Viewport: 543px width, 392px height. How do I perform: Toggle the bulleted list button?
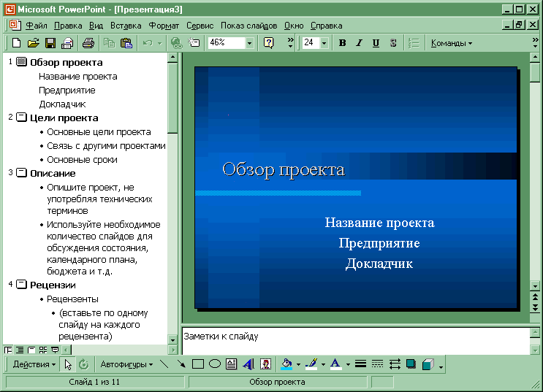pos(414,43)
